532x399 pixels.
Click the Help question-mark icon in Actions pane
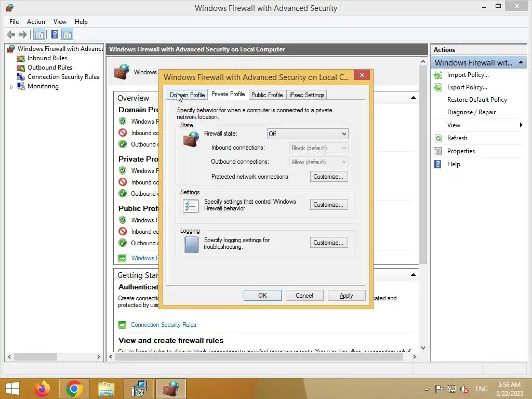(438, 164)
